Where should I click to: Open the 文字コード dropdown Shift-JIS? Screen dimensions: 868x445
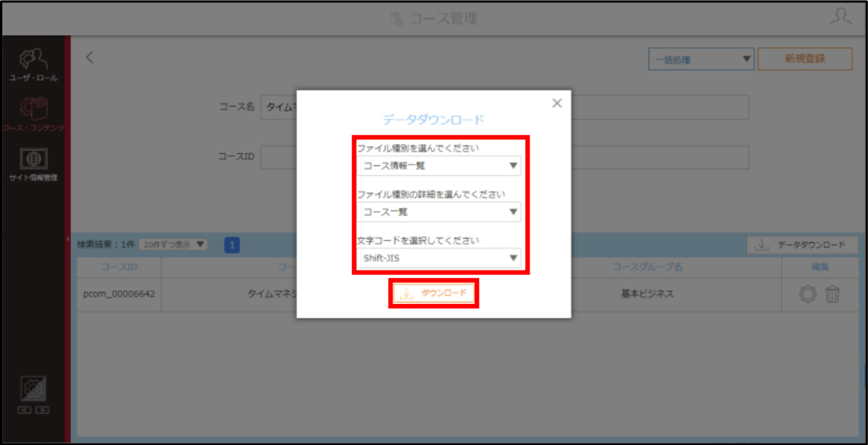(x=439, y=258)
